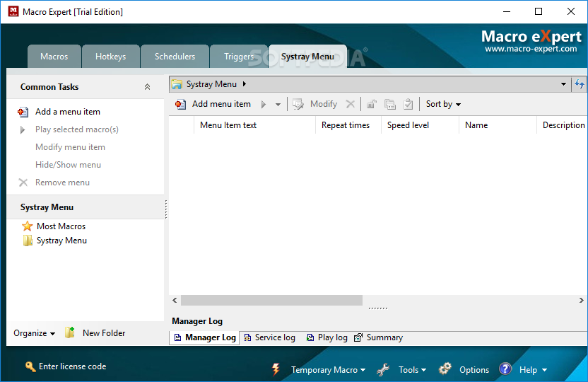
Task: Click the Tools wrench icon
Action: pos(383,369)
